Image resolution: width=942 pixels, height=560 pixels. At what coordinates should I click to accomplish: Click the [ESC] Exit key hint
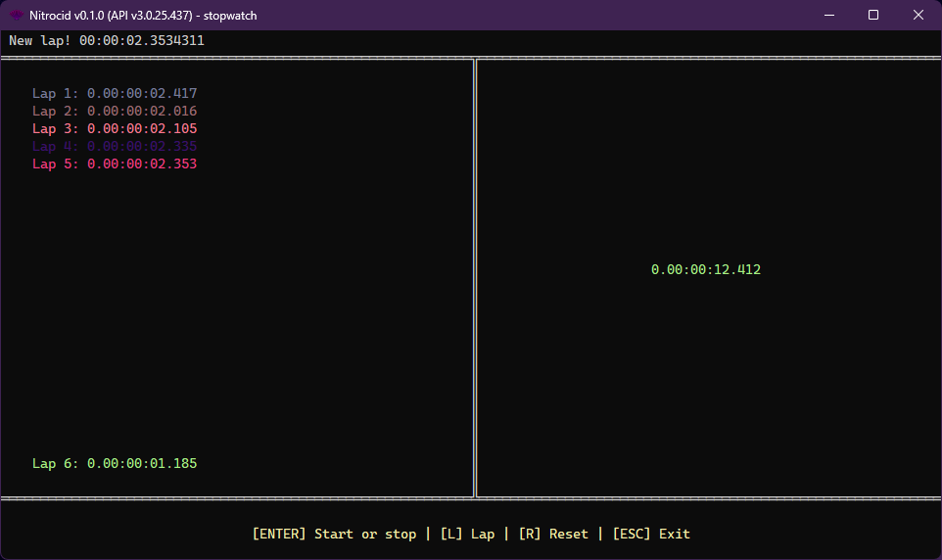650,534
